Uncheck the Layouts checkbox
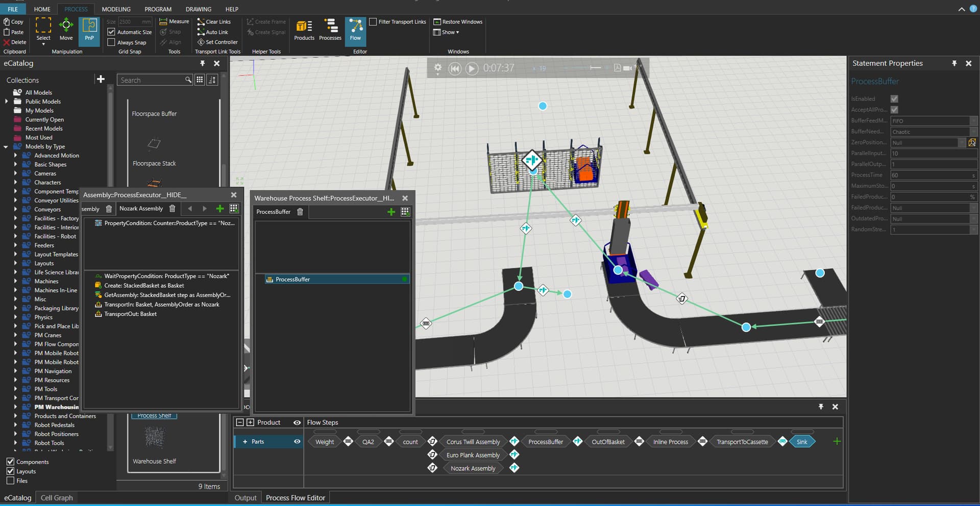This screenshot has width=980, height=506. tap(10, 471)
